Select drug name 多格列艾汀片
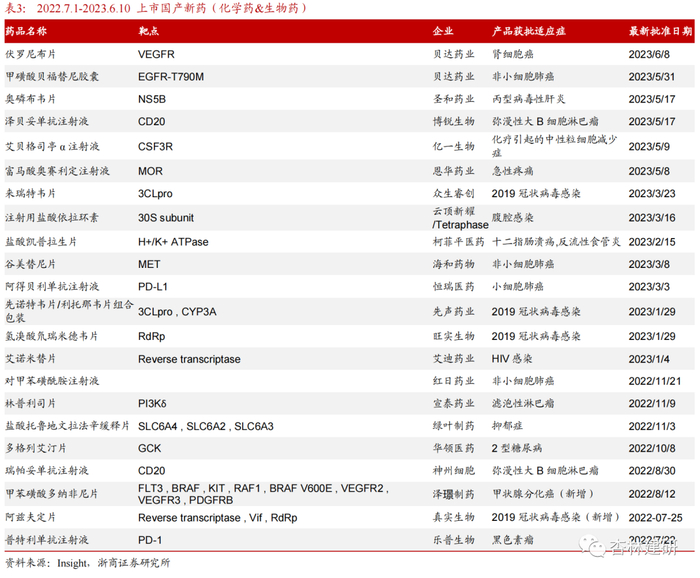700x578 pixels. coord(36,448)
